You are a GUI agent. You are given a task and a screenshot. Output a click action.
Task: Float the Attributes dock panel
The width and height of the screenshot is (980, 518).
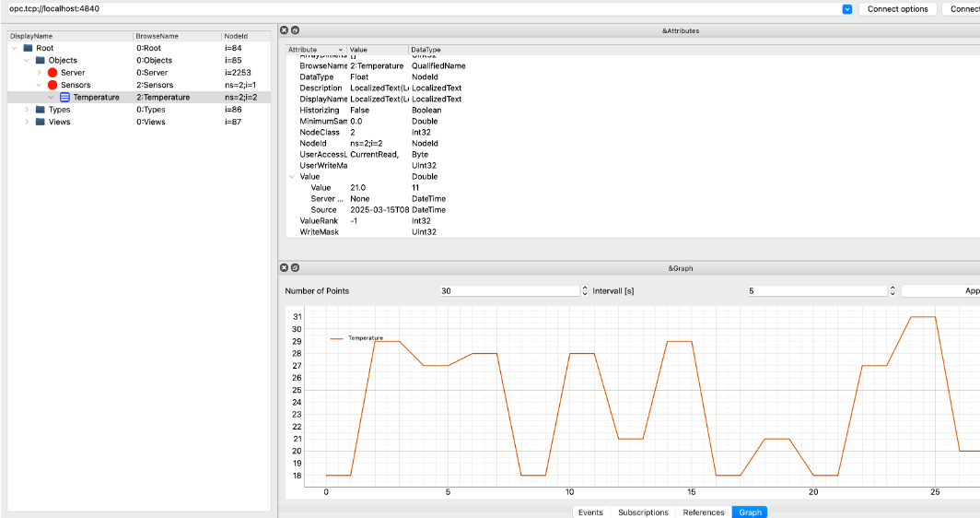(295, 30)
